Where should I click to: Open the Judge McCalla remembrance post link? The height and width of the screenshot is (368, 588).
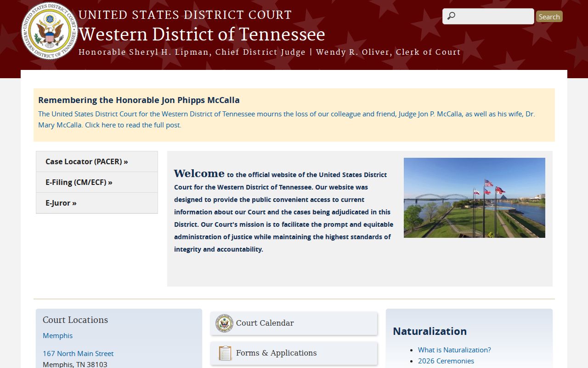coord(286,119)
